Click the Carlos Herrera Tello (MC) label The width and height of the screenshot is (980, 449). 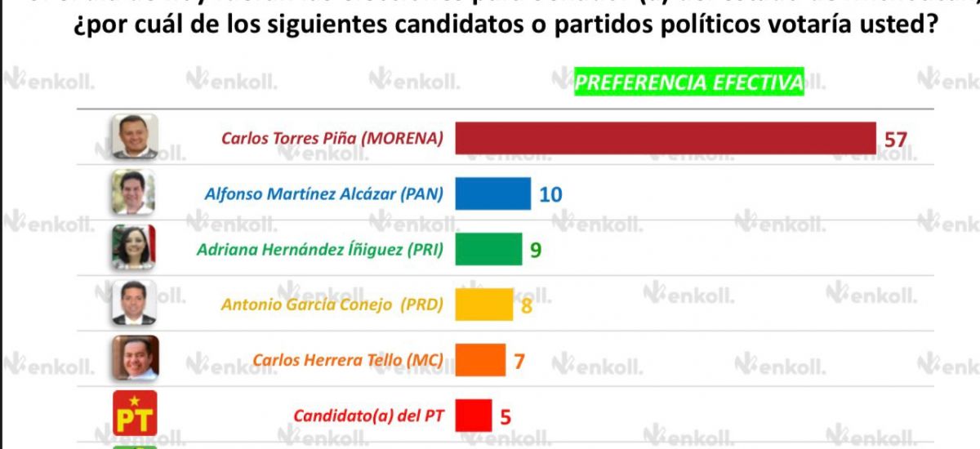348,360
